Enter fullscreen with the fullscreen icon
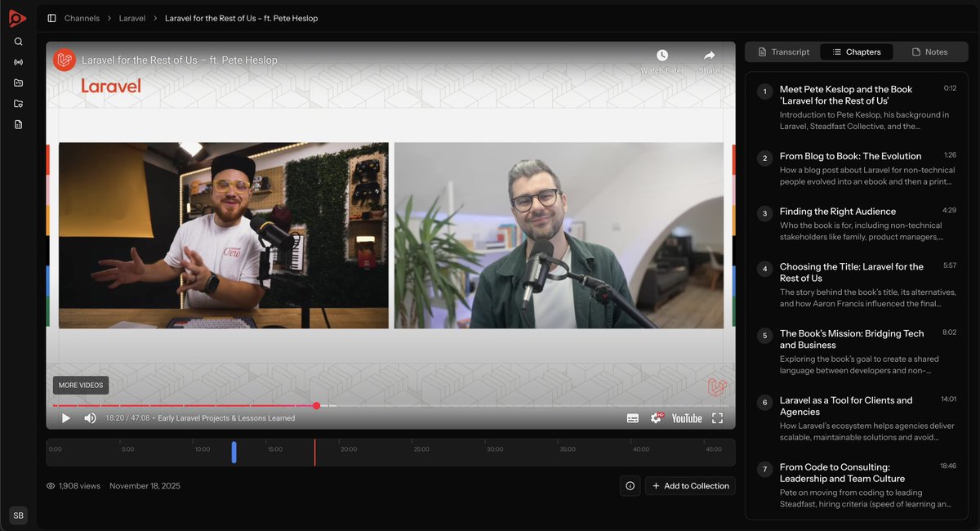980x531 pixels. pos(717,418)
